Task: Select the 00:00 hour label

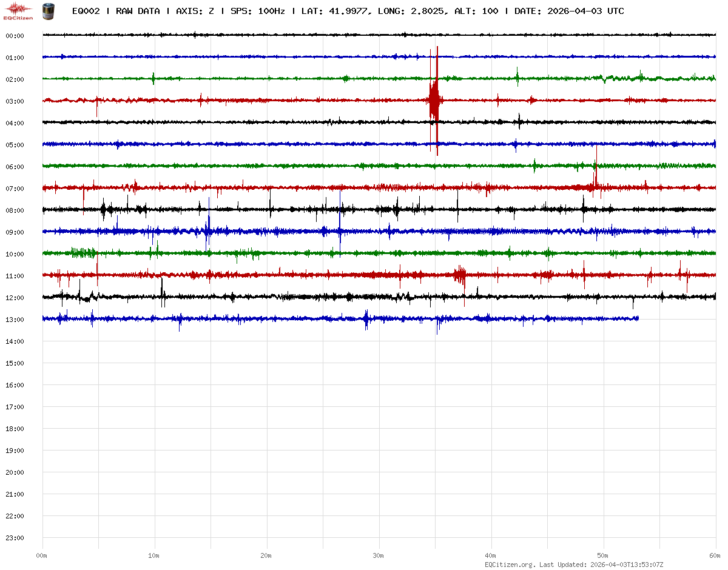Action: point(15,36)
